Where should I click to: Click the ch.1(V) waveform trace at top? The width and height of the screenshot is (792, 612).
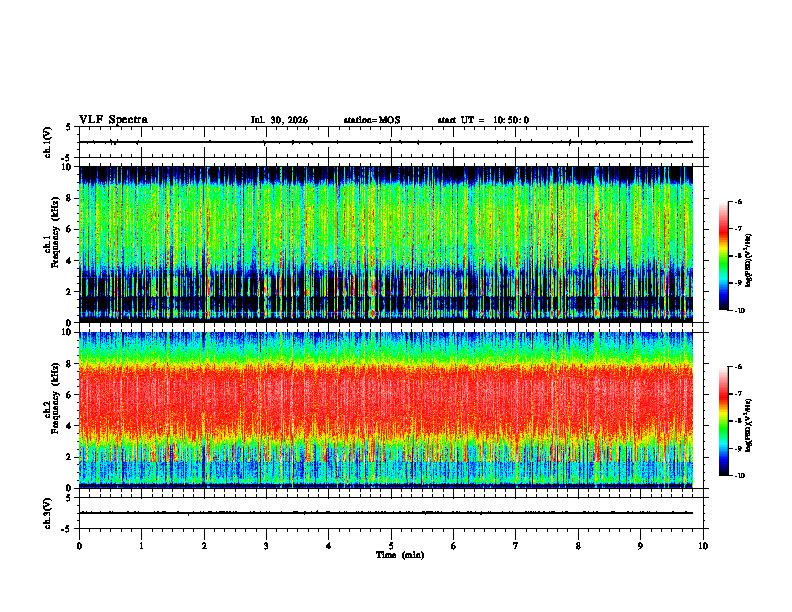[x=386, y=142]
